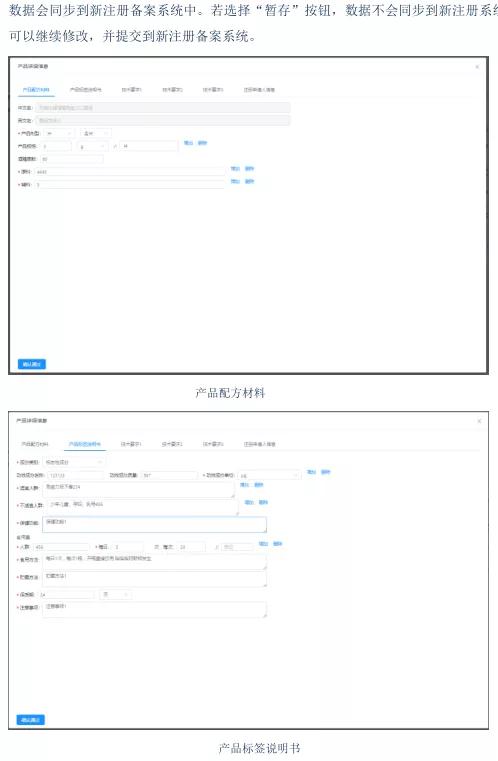Close the dialog showing 原料 and 辅料 fields
This screenshot has height=761, width=498.
(477, 66)
